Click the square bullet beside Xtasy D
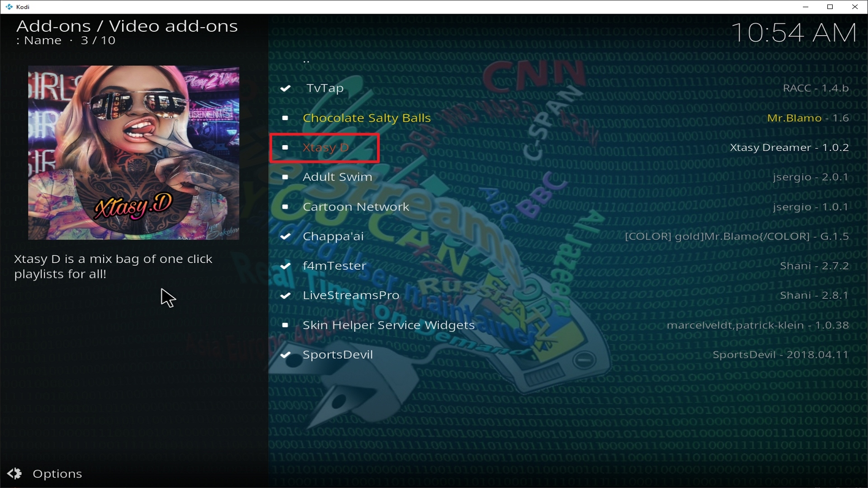 click(x=285, y=147)
